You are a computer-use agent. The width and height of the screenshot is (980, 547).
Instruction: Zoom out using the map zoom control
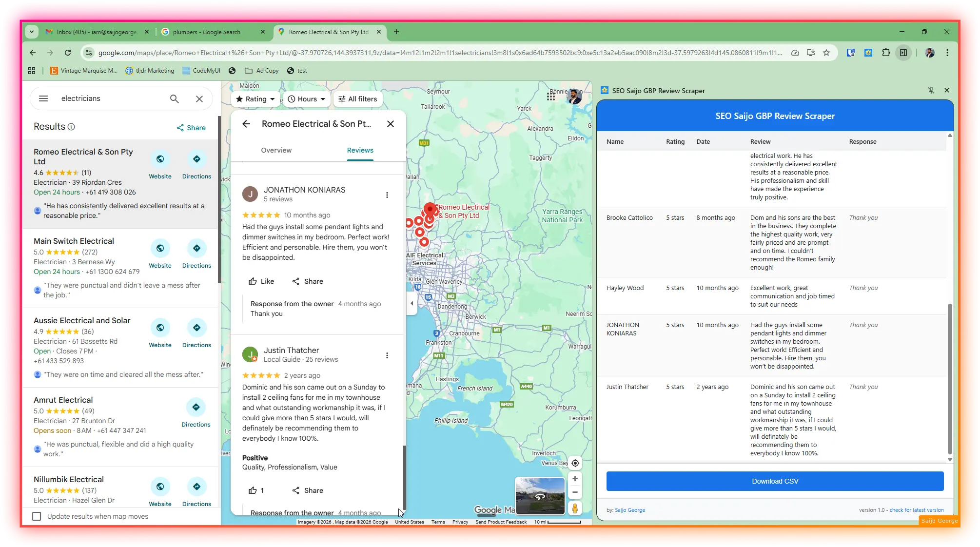point(575,492)
